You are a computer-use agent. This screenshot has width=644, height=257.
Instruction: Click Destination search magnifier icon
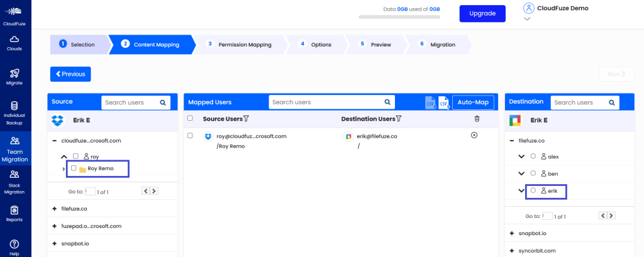click(611, 102)
